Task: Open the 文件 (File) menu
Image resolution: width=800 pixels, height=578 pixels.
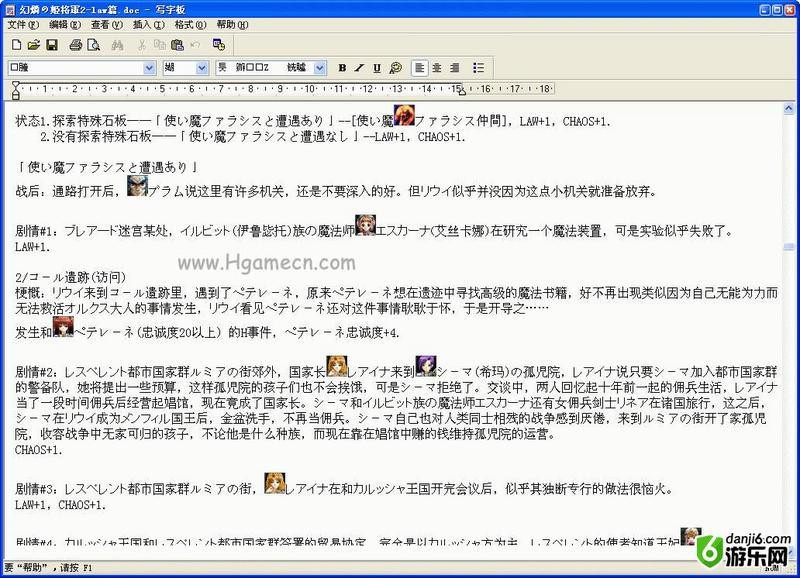Action: (22, 24)
